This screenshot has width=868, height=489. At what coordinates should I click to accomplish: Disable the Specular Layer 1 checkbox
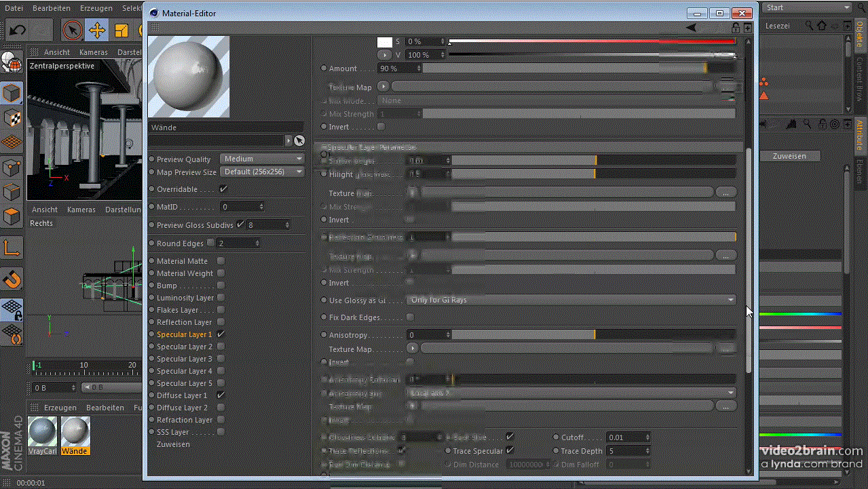coord(221,334)
